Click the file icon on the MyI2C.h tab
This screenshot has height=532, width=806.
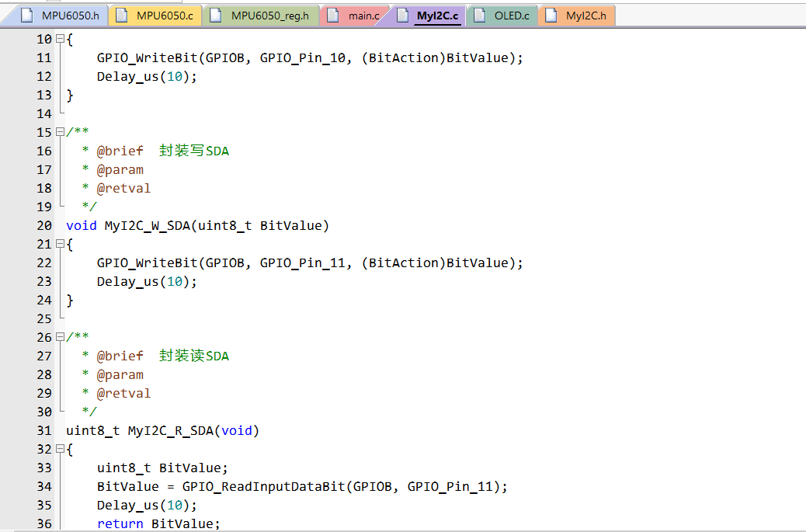click(x=551, y=16)
